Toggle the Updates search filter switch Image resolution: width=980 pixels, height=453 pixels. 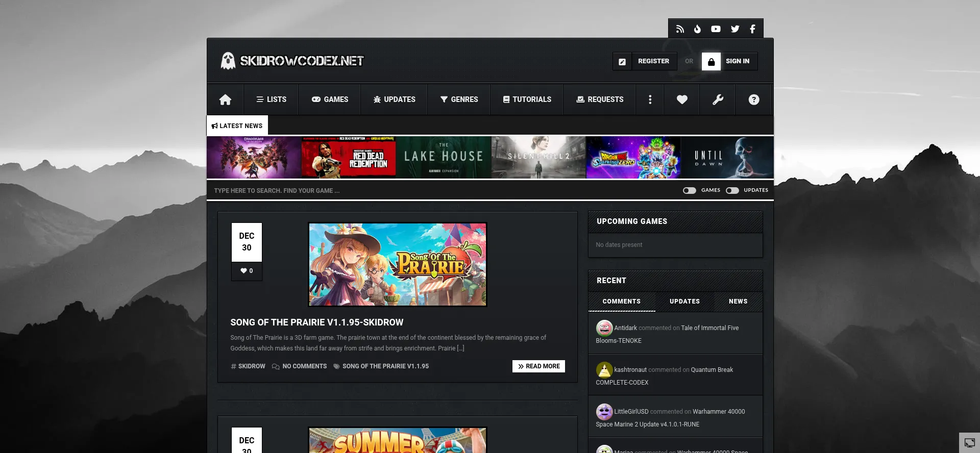pos(732,190)
